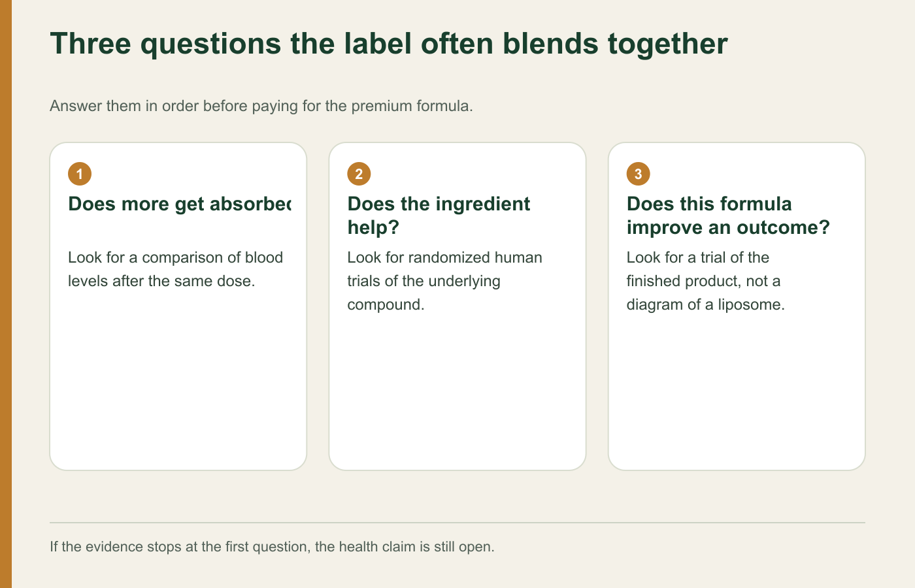This screenshot has width=915, height=588.
Task: Click the number 2 badge icon
Action: coord(359,174)
